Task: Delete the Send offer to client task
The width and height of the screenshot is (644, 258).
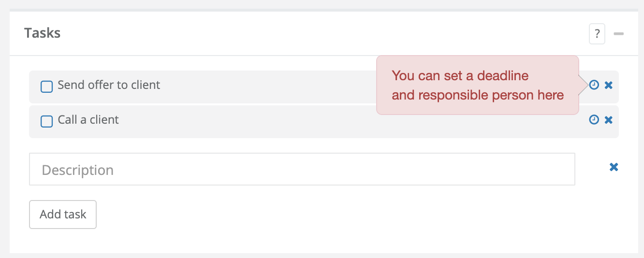Action: tap(609, 85)
